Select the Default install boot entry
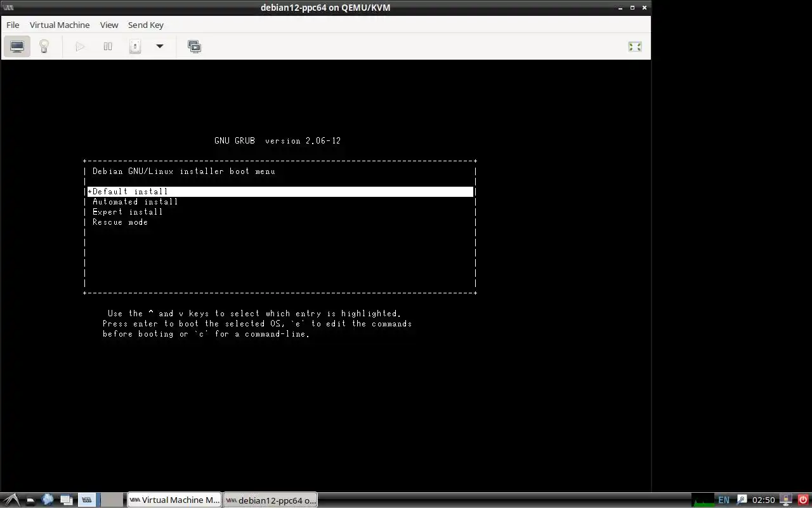 click(x=280, y=192)
